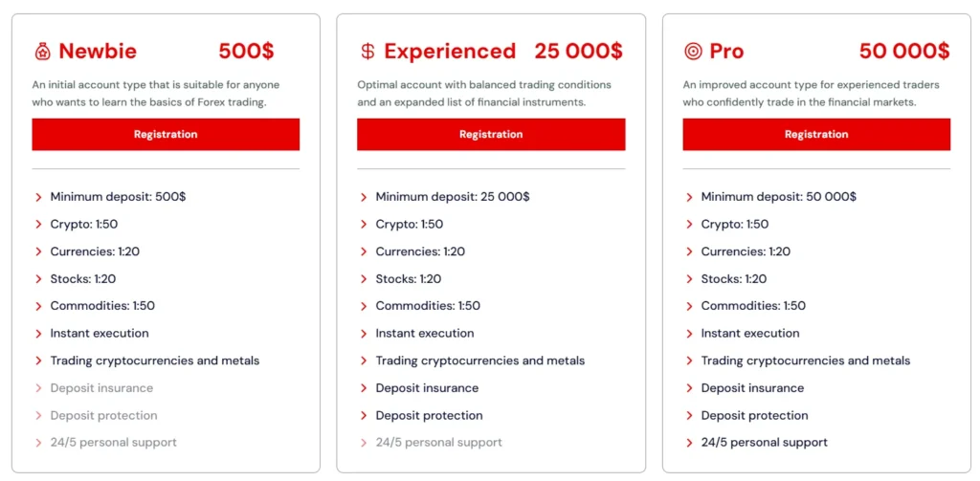
Task: Click the chevron beside Pro 24/5 personal support
Action: click(690, 443)
